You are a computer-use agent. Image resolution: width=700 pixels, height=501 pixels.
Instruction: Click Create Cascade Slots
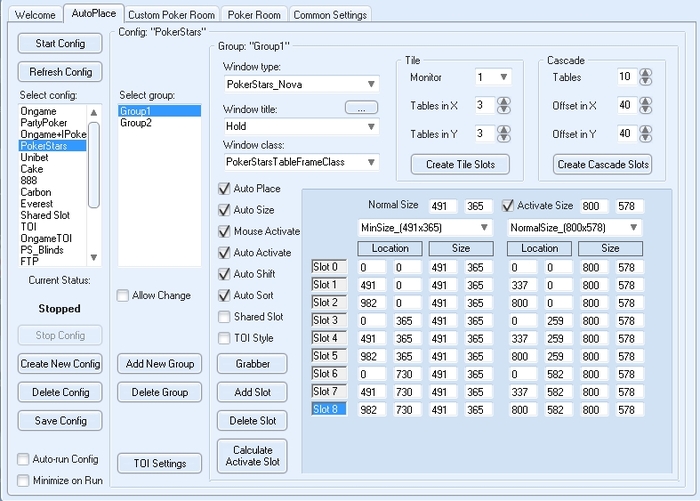pyautogui.click(x=603, y=164)
